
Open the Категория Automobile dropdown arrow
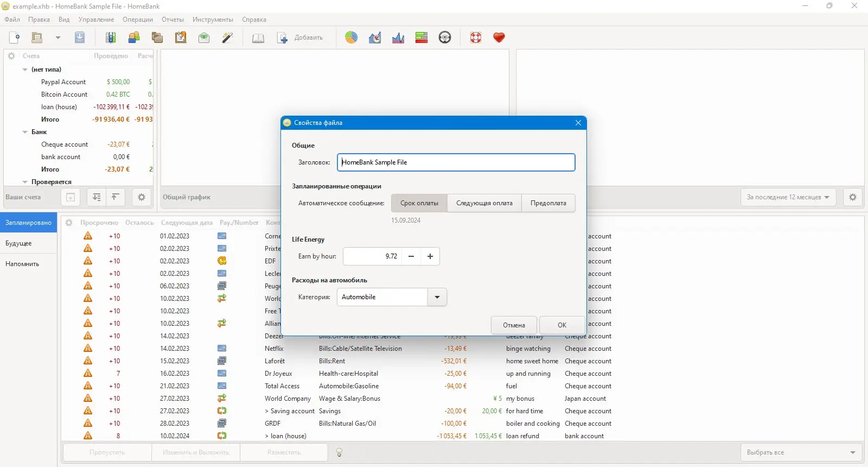coord(437,297)
